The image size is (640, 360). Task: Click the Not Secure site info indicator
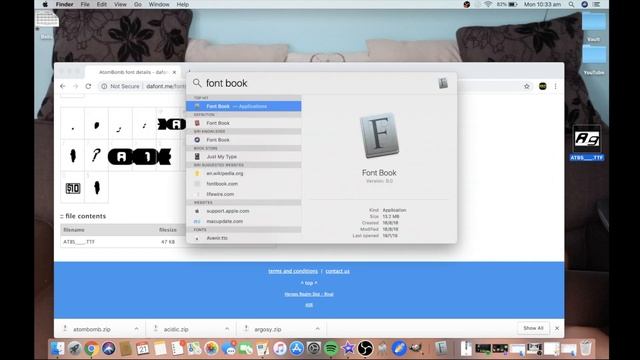[120, 86]
